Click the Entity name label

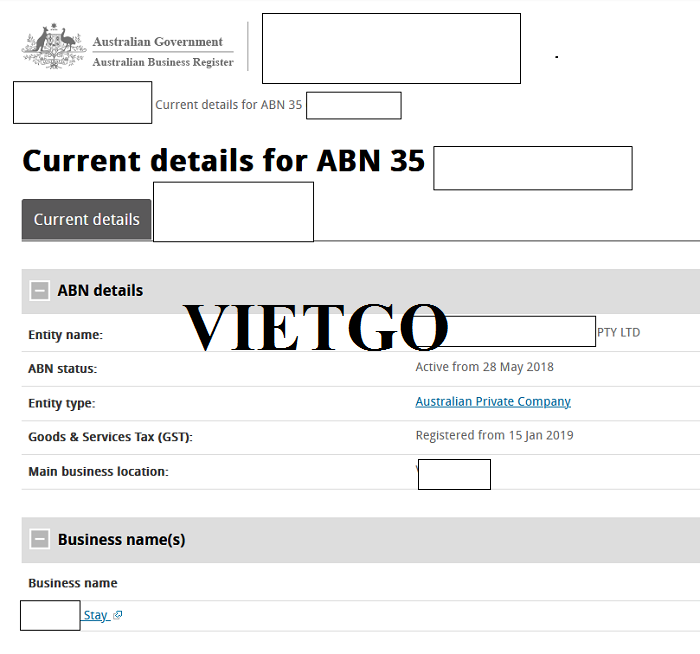point(65,336)
